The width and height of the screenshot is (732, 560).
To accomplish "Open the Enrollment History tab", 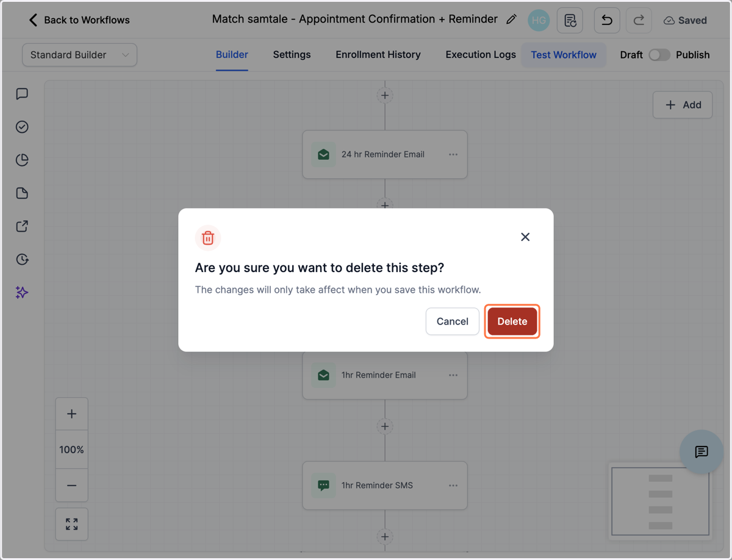I will click(378, 54).
